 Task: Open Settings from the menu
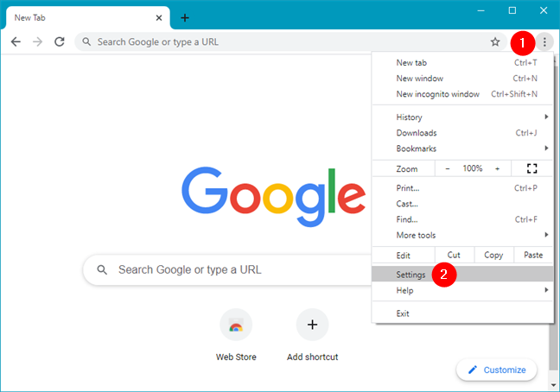pos(462,275)
